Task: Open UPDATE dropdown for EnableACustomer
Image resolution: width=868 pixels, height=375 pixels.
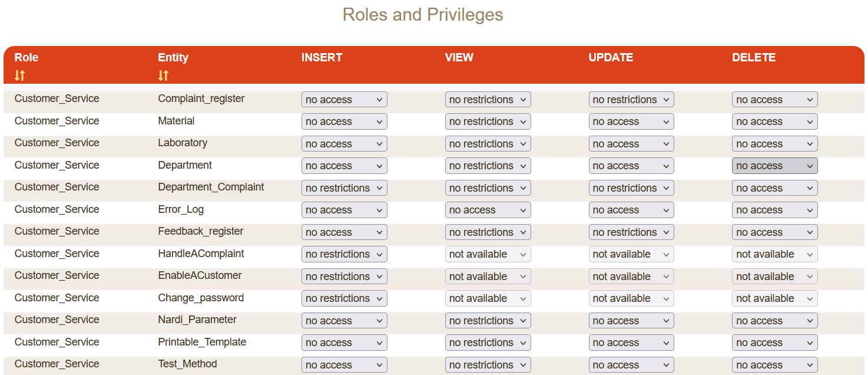Action: 631,277
